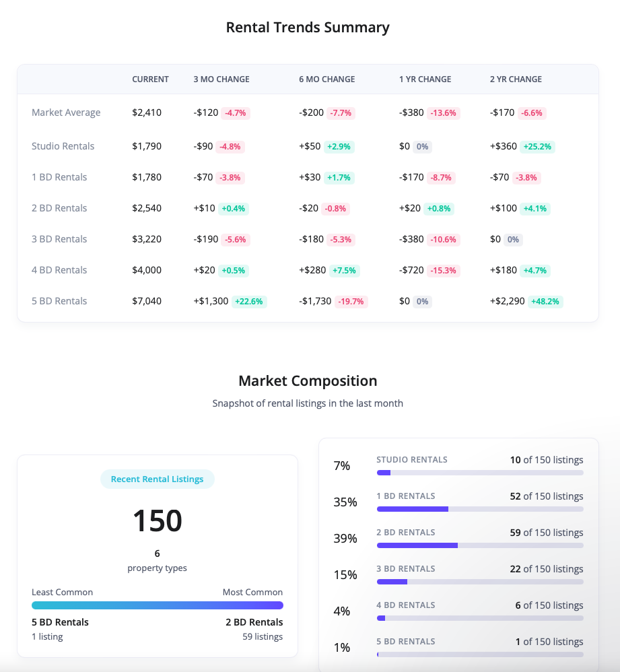Viewport: 620px width, 672px height.
Task: Click the Recent Rental Listings badge
Action: [157, 479]
